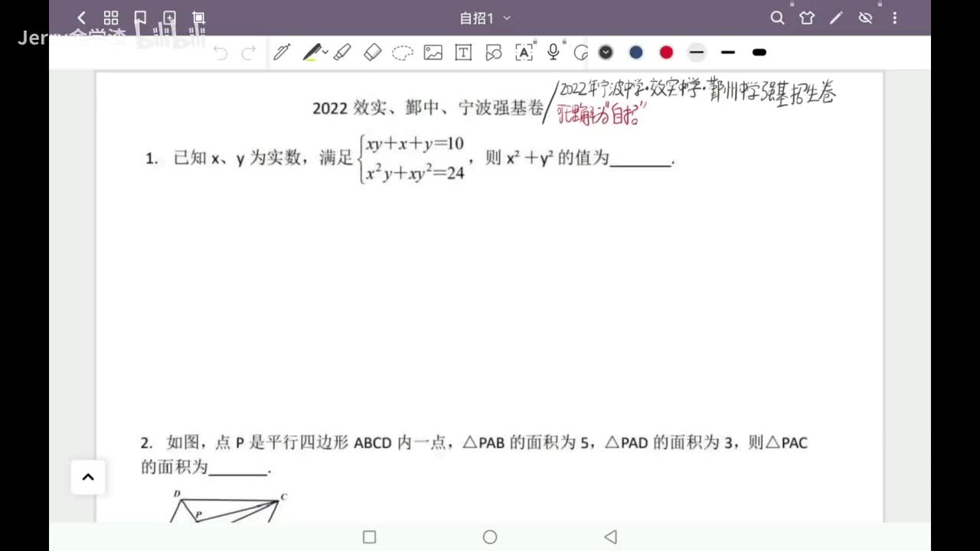
Task: Choose the red pen color
Action: (x=667, y=52)
